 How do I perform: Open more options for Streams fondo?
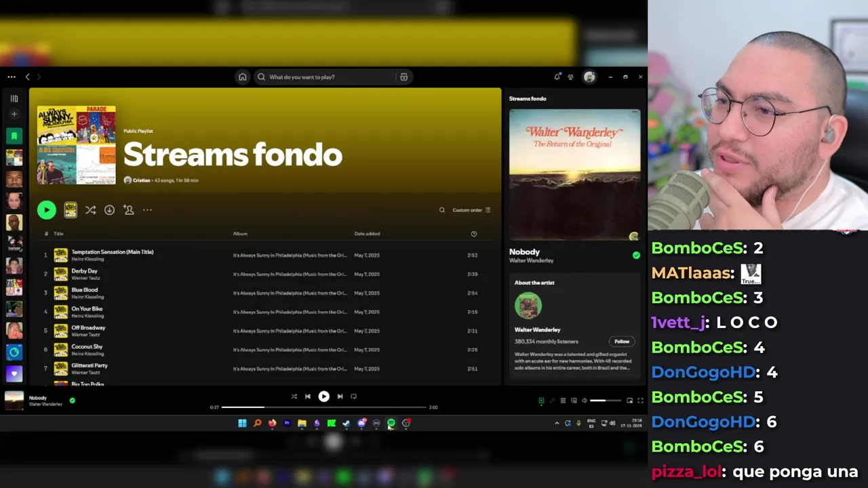click(x=147, y=210)
